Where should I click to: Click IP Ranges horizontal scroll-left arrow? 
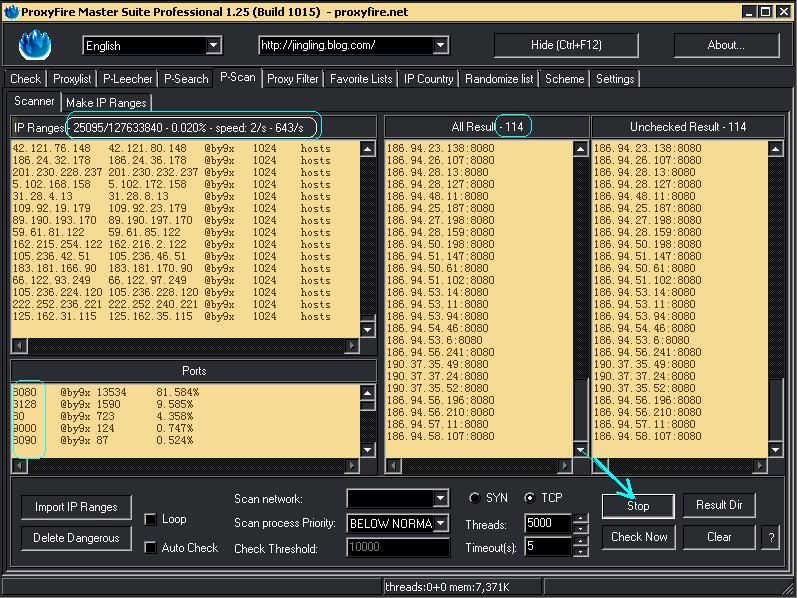click(19, 346)
